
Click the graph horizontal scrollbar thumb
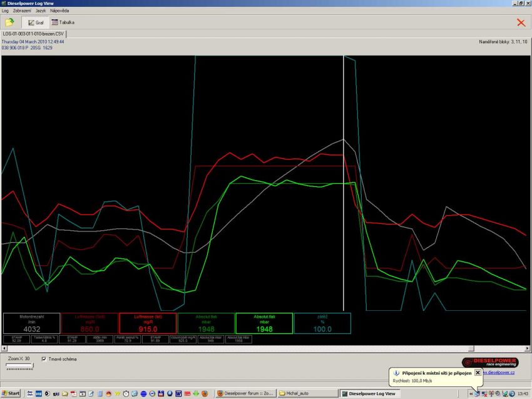coord(471,348)
